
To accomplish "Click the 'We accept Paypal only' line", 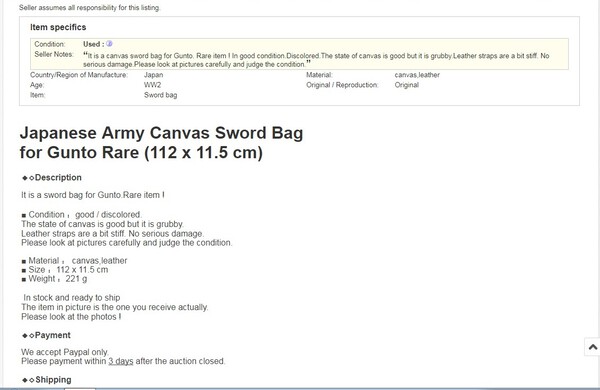I will click(65, 352).
